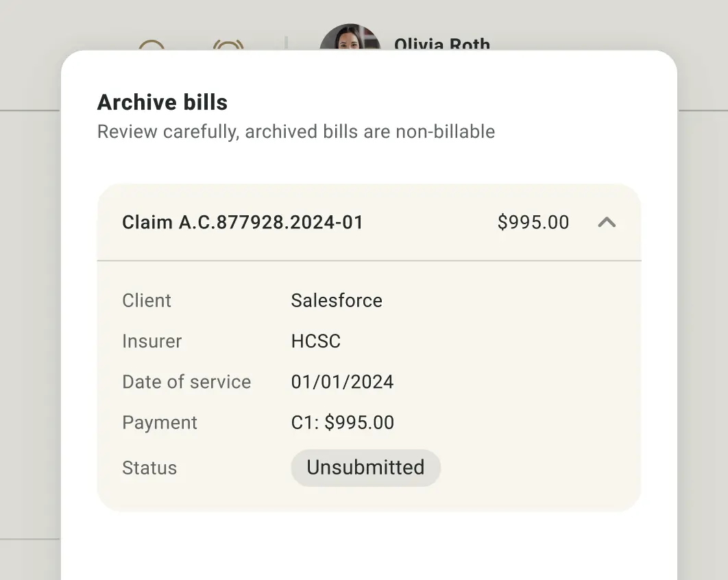Click the Archive bills dialog heading
This screenshot has width=728, height=580.
162,102
